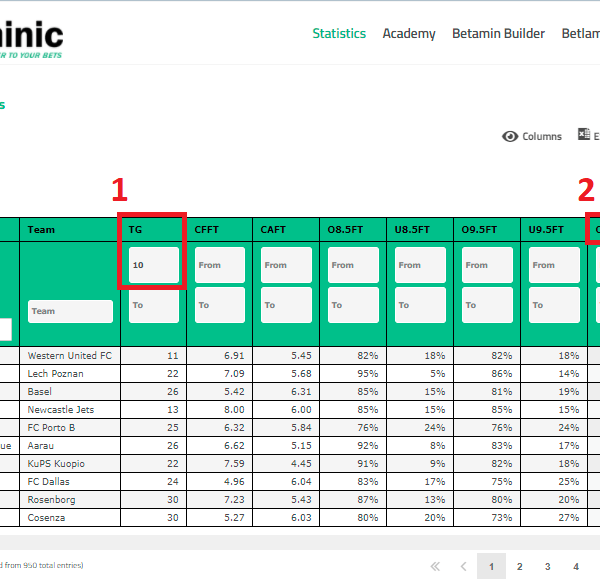The height and width of the screenshot is (584, 600).
Task: Click the TG To filter field
Action: (x=154, y=305)
